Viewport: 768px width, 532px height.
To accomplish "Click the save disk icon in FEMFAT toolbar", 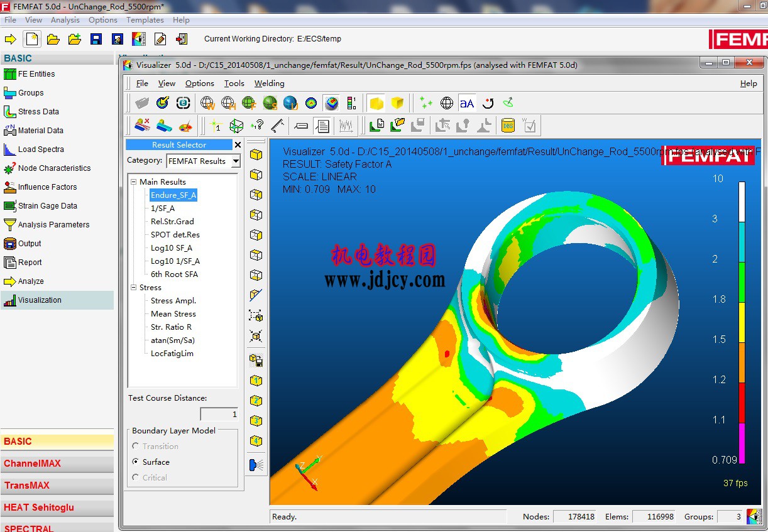I will pyautogui.click(x=96, y=39).
